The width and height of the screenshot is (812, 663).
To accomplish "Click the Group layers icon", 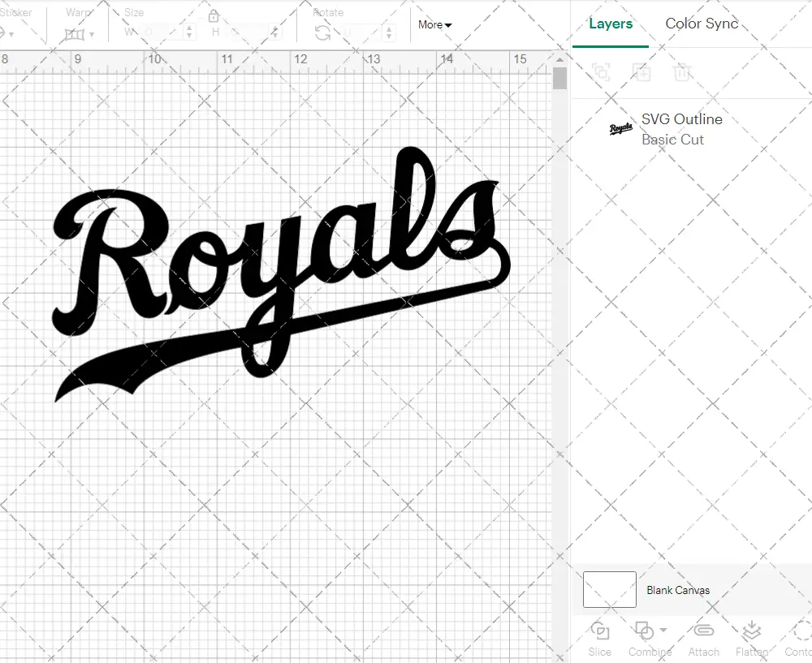I will [x=602, y=72].
